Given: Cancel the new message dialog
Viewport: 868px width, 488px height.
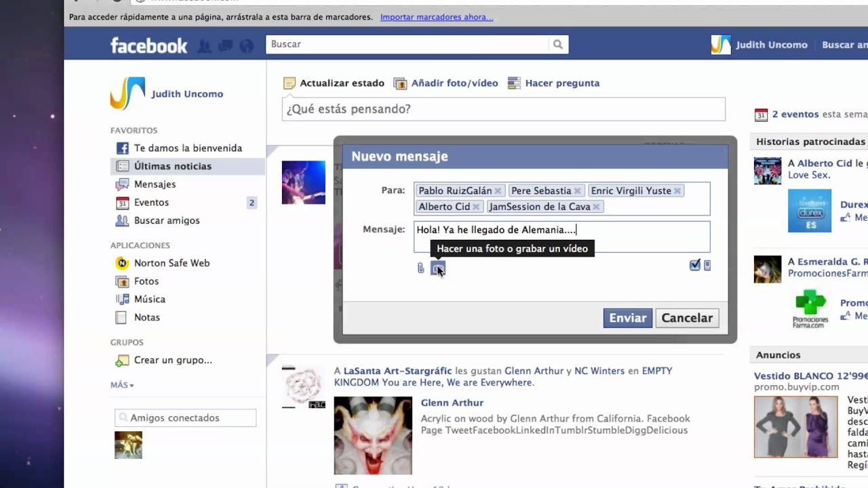Looking at the screenshot, I should (687, 318).
